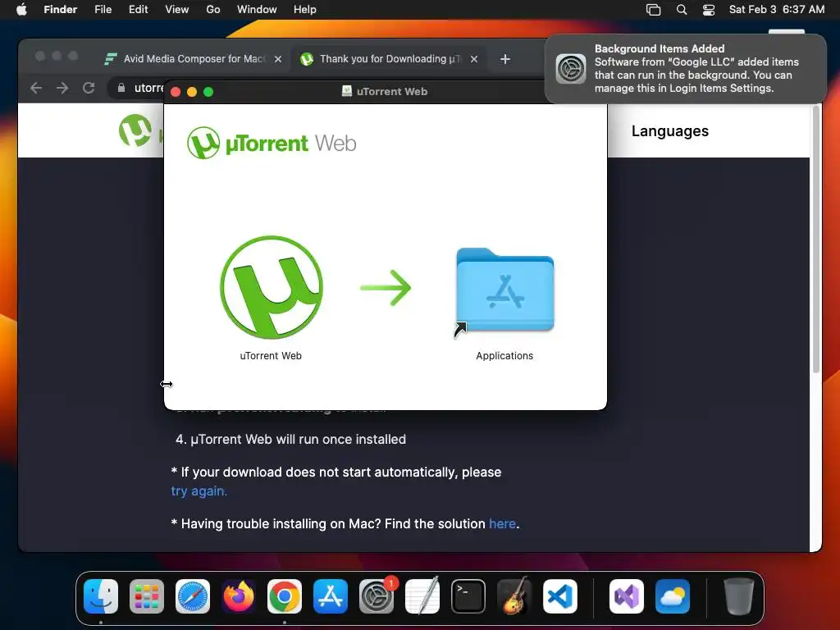840x630 pixels.
Task: Click the 'try again.' link
Action: click(199, 491)
